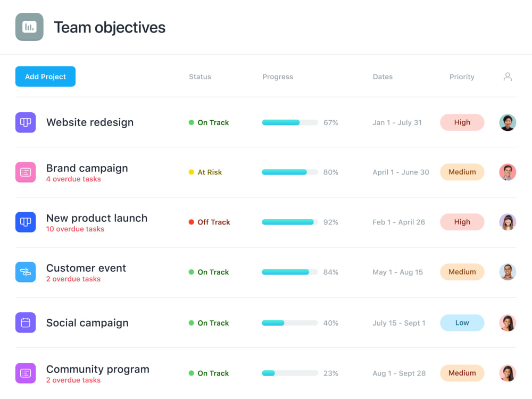Screen dimensions: 532x399
Task: Select the Dates column header
Action: (383, 77)
